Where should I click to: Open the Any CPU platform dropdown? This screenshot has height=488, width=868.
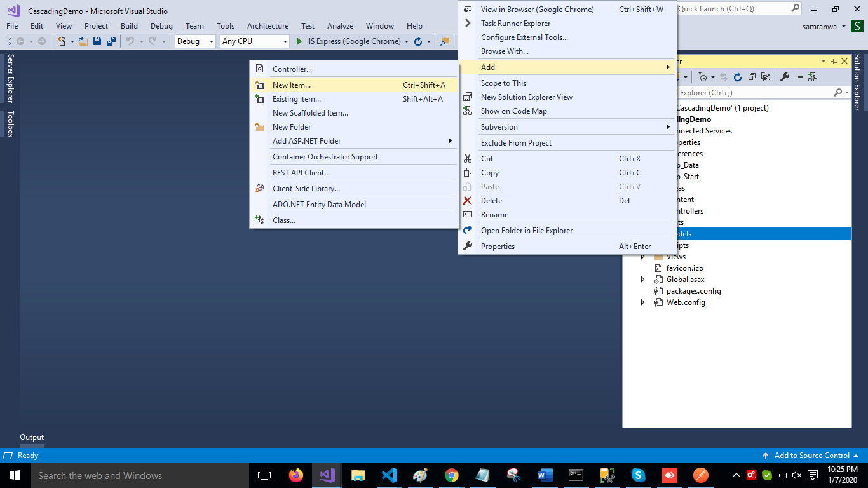point(254,41)
